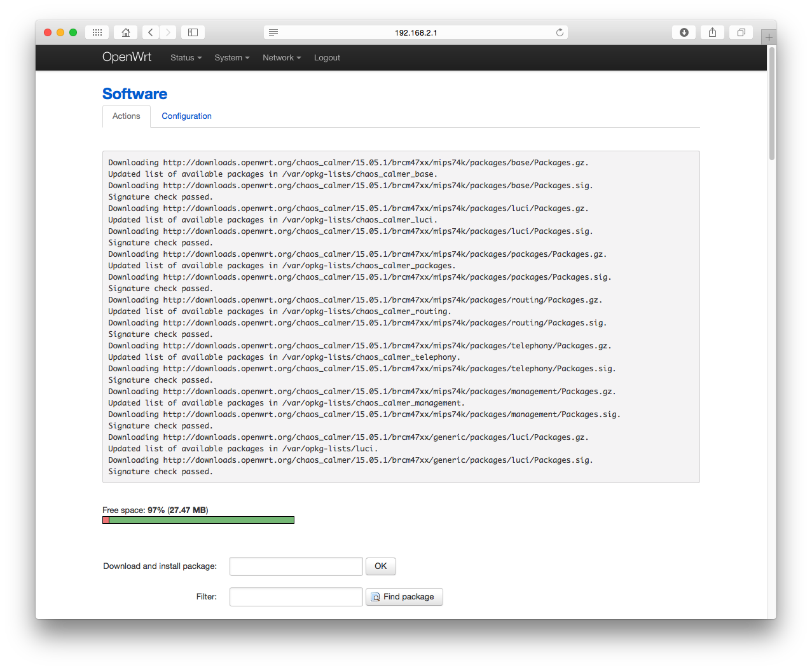Close the Safari window red button
Screen dimensions: 812x670
(x=48, y=32)
